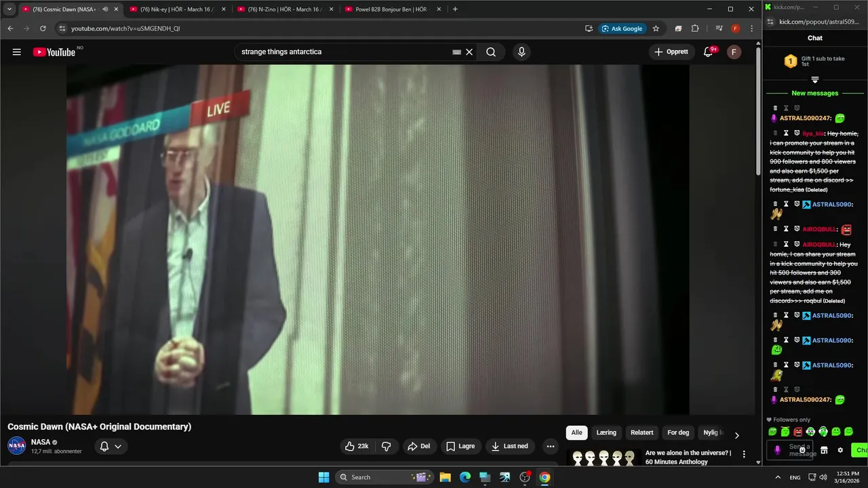Select the 'Relatert' filter chip
Screen dimensions: 868x488
click(x=642, y=432)
